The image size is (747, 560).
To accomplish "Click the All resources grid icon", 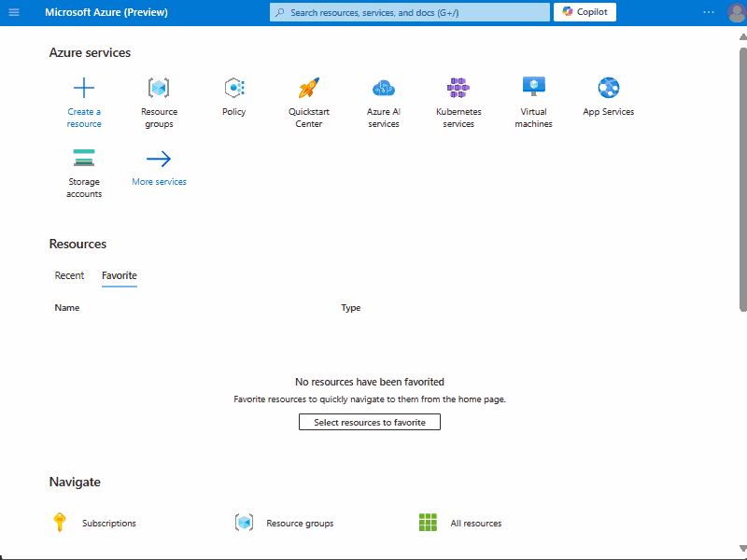I will (x=428, y=523).
